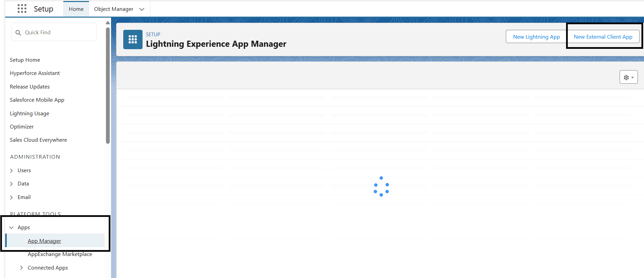Click the Lightning Experience App Manager grid icon
Image resolution: width=644 pixels, height=278 pixels.
coord(133,40)
